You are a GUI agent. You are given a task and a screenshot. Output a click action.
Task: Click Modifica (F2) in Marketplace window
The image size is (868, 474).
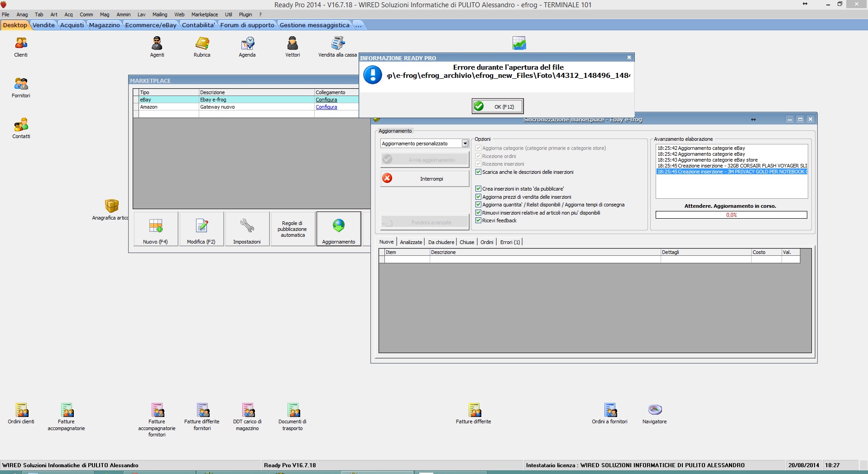[x=201, y=229]
